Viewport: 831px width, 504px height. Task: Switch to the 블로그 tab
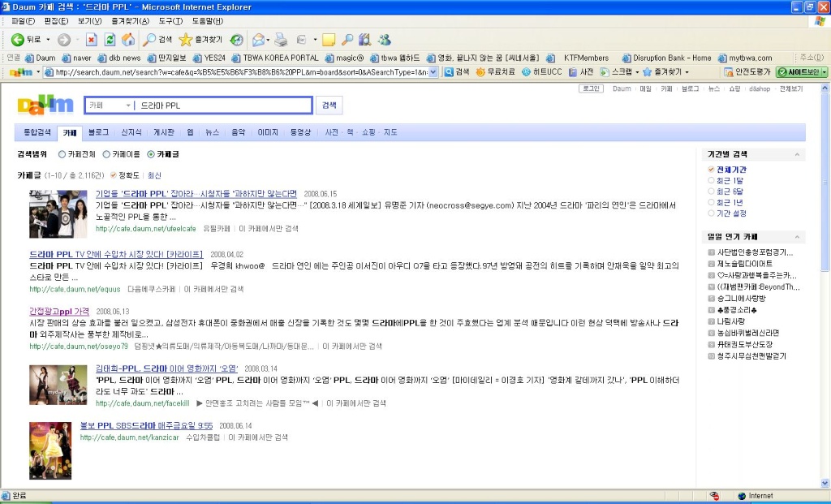98,132
